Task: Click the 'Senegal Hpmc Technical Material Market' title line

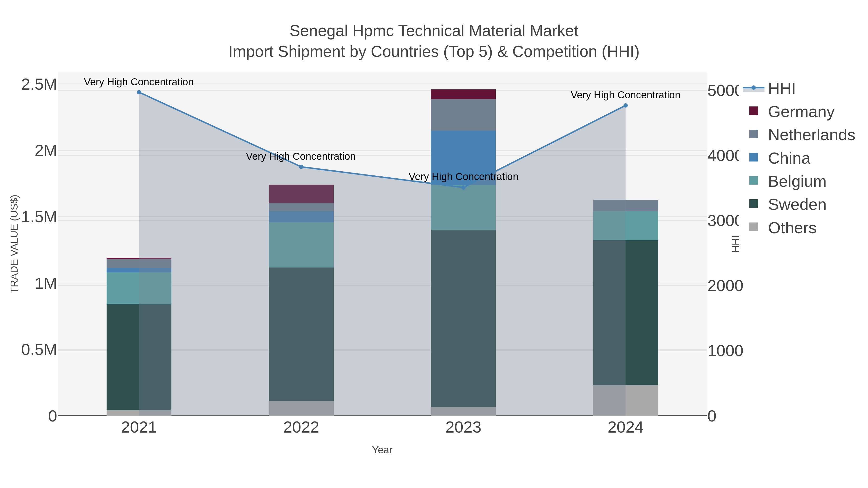Action: pos(434,31)
